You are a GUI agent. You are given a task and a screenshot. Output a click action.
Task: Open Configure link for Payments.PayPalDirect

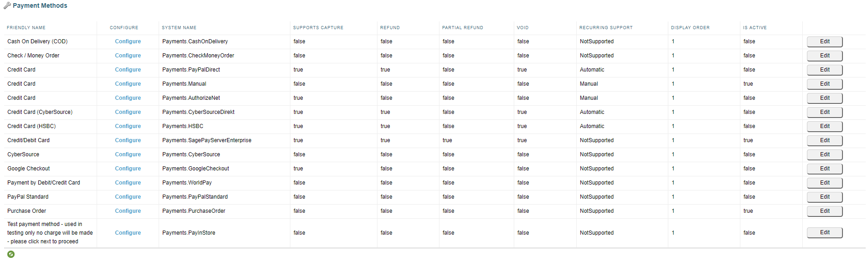pos(128,70)
